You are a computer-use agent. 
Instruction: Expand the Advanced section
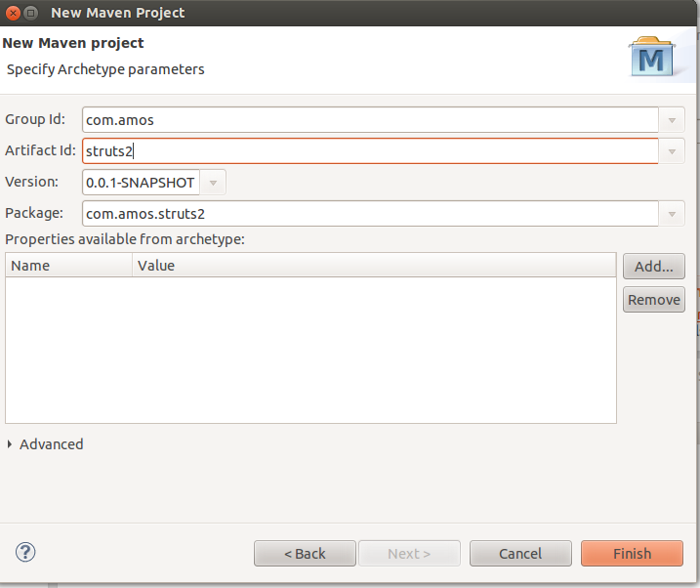pyautogui.click(x=11, y=444)
